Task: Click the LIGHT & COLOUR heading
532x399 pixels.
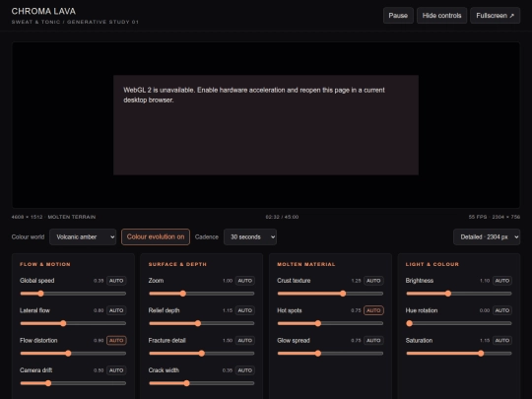Action: [432, 264]
